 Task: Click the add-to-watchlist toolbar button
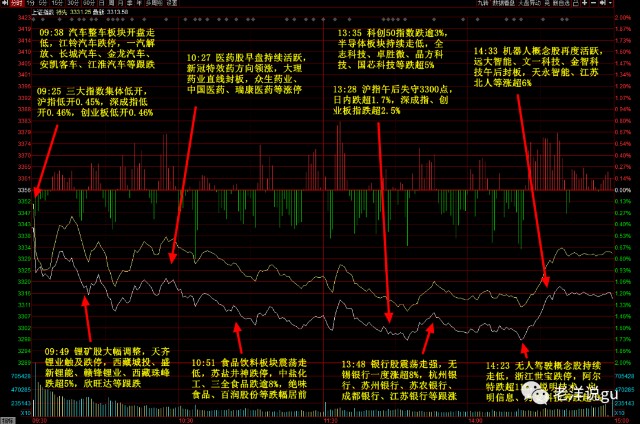coord(561,3)
